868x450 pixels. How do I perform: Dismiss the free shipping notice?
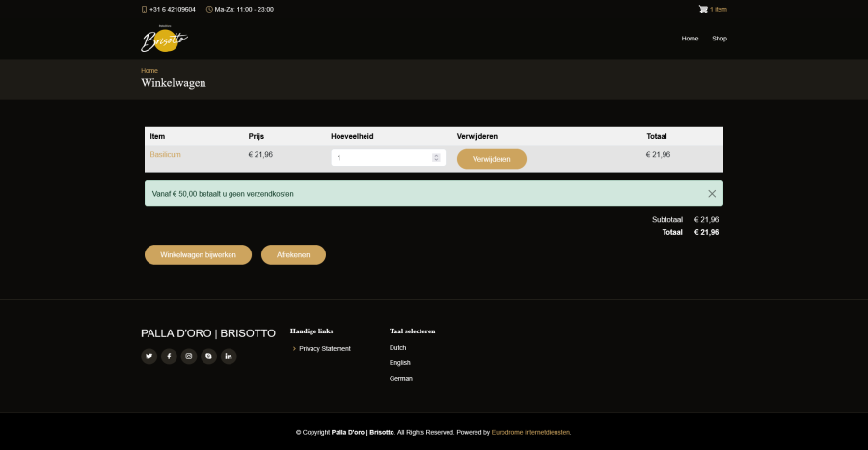(712, 194)
